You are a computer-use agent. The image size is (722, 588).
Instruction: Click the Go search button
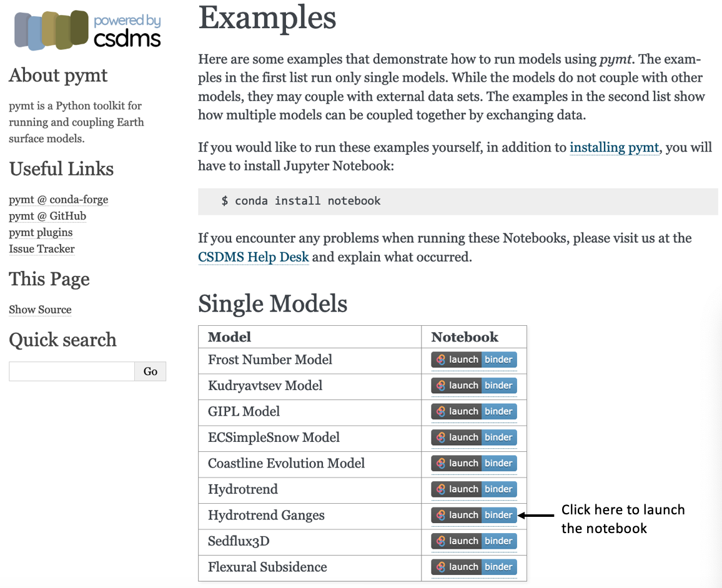point(150,371)
